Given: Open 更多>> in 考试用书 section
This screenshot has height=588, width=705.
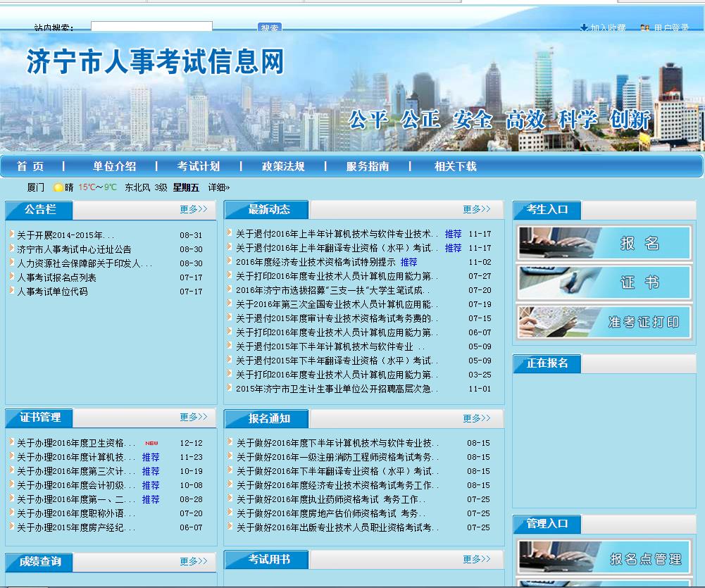Looking at the screenshot, I should [477, 559].
